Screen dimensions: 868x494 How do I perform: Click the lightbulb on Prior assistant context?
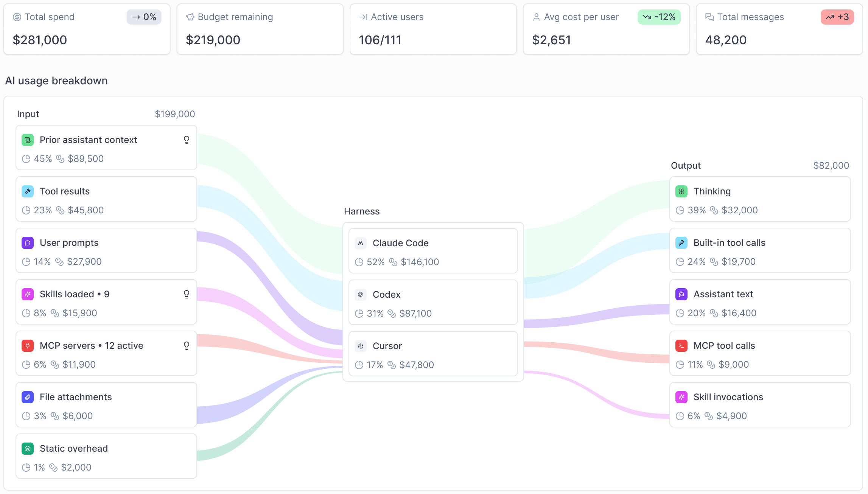coord(187,140)
